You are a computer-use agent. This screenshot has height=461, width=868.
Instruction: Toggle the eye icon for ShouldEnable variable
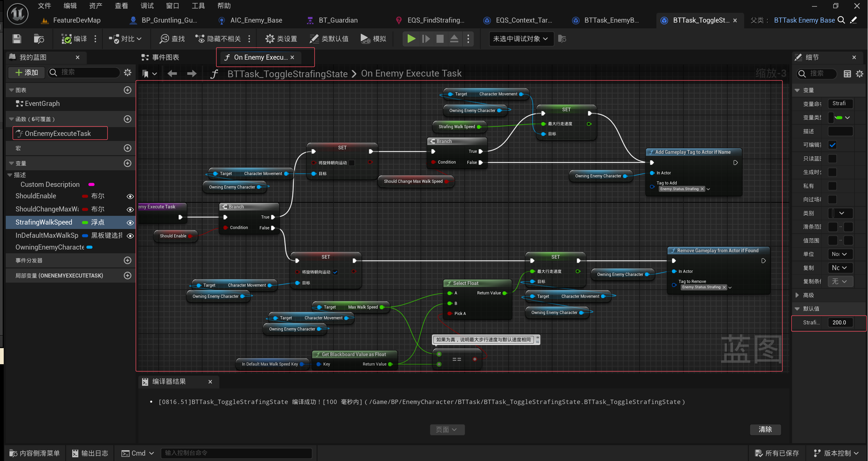(x=130, y=196)
